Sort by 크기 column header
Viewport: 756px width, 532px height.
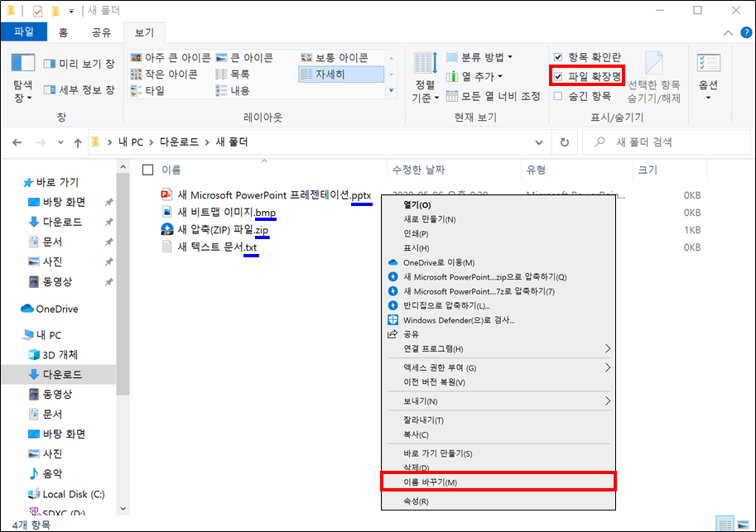[648, 170]
